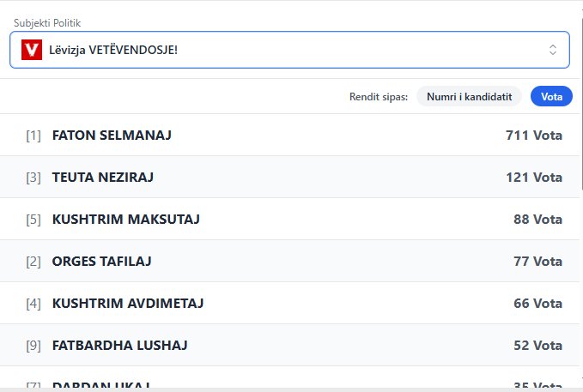The width and height of the screenshot is (583, 392).
Task: Click the 711 Vota count
Action: click(x=533, y=136)
